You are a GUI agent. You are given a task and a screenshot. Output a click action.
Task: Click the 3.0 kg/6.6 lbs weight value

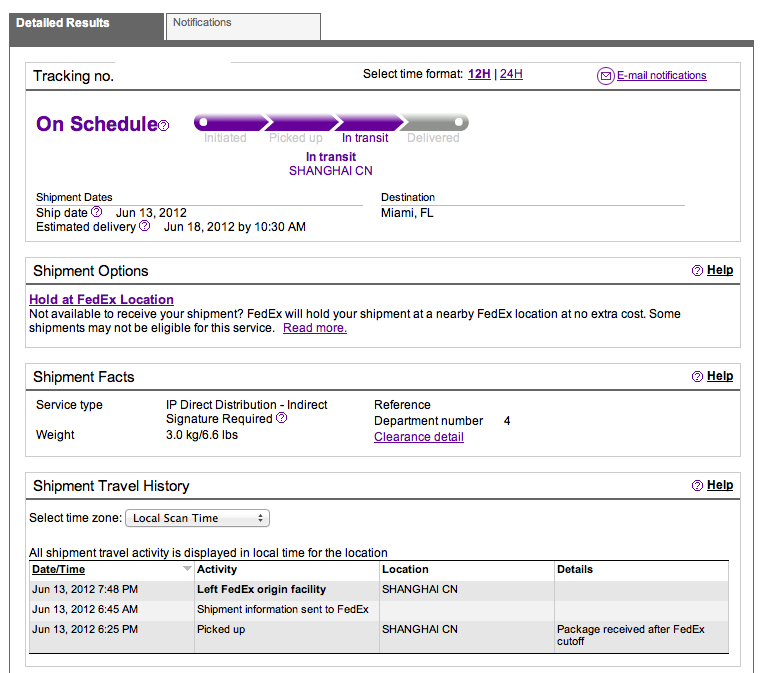point(202,435)
